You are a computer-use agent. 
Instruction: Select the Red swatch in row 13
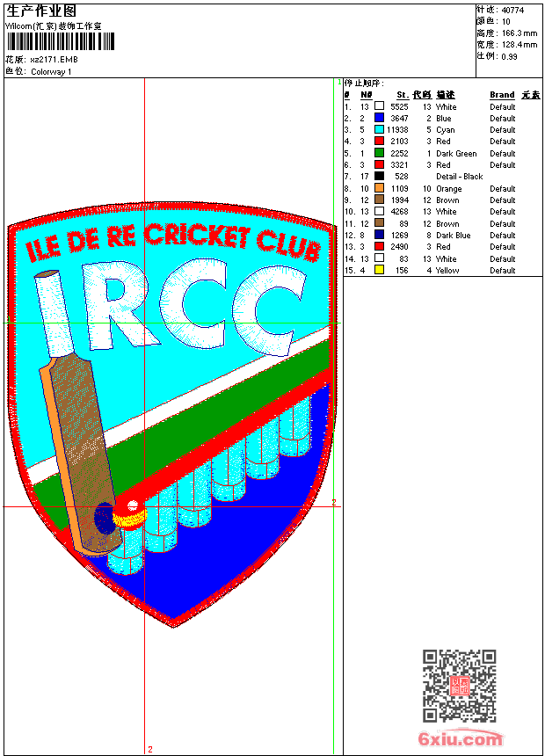point(380,246)
